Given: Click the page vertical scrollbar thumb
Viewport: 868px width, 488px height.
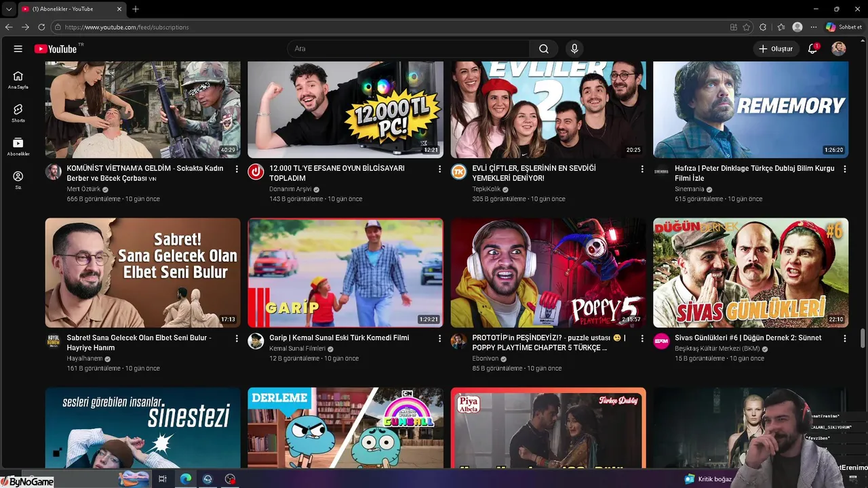Looking at the screenshot, I should pyautogui.click(x=863, y=338).
